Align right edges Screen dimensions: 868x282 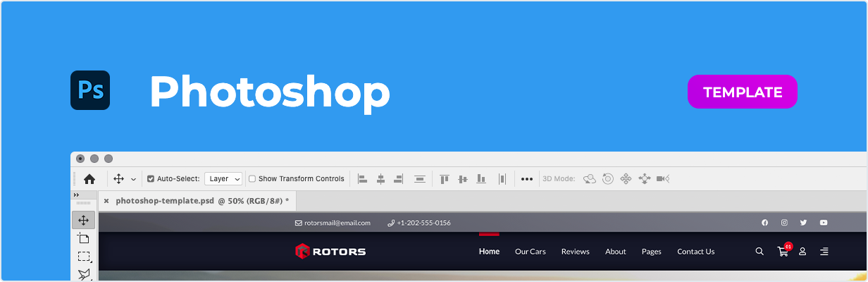[x=398, y=179]
